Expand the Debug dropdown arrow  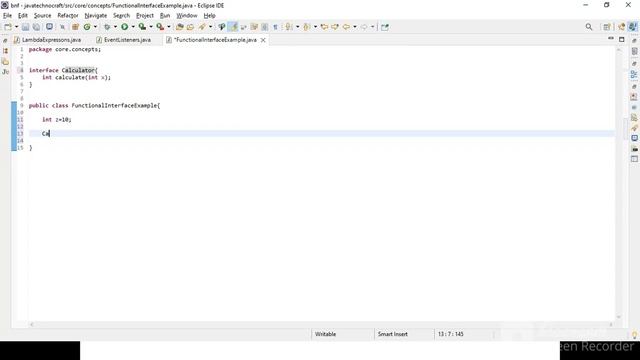click(x=115, y=27)
